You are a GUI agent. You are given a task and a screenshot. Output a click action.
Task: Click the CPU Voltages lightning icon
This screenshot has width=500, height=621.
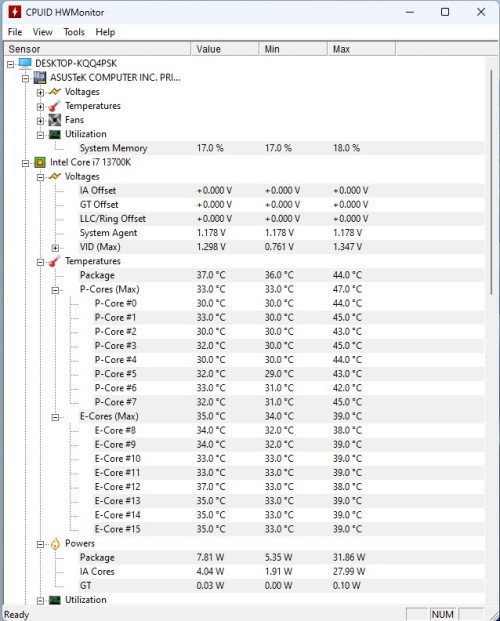pos(55,176)
